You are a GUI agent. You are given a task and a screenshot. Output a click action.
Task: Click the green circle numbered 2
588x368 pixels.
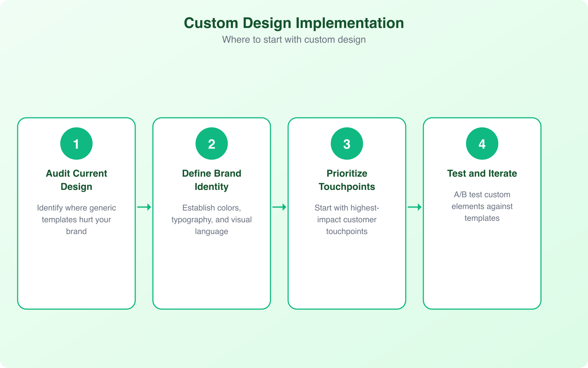[211, 143]
